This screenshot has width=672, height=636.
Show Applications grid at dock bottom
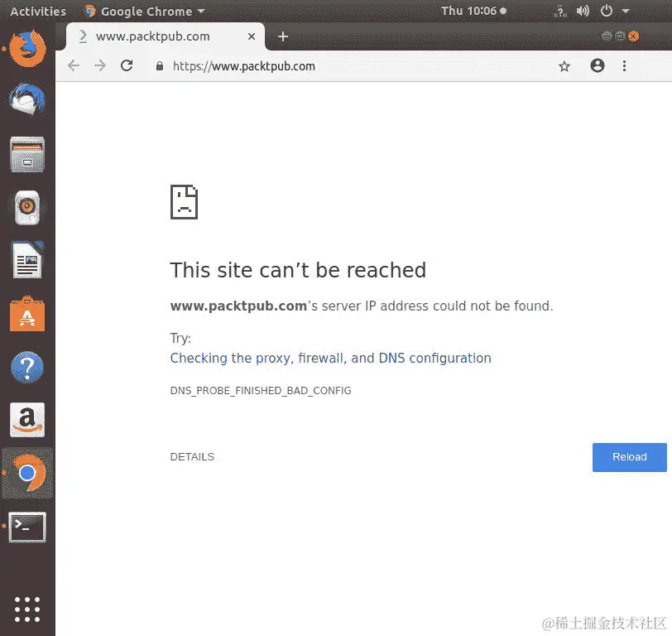point(27,609)
